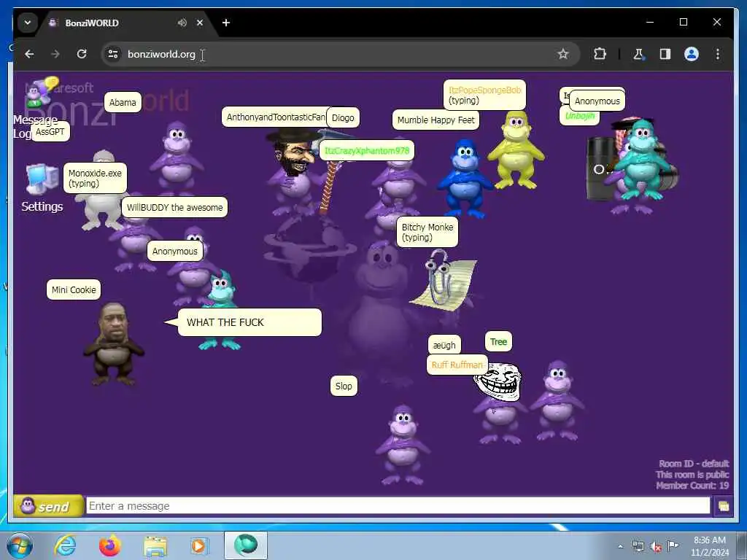Toggle the browser side panel
747x560 pixels.
tap(665, 54)
